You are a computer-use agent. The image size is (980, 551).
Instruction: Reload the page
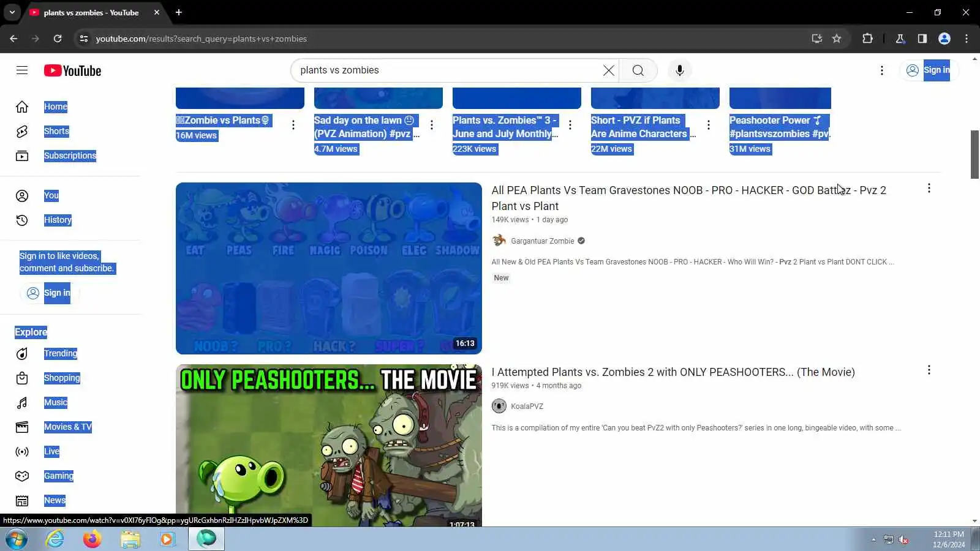(58, 39)
